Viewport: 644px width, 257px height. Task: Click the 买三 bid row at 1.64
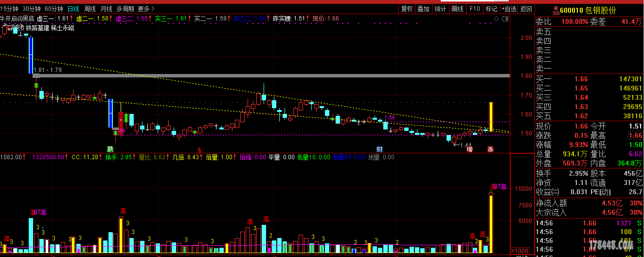[x=589, y=97]
